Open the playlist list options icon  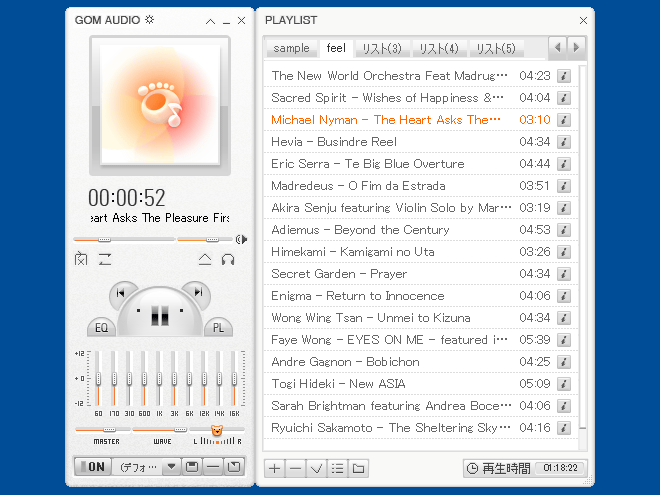pyautogui.click(x=337, y=468)
